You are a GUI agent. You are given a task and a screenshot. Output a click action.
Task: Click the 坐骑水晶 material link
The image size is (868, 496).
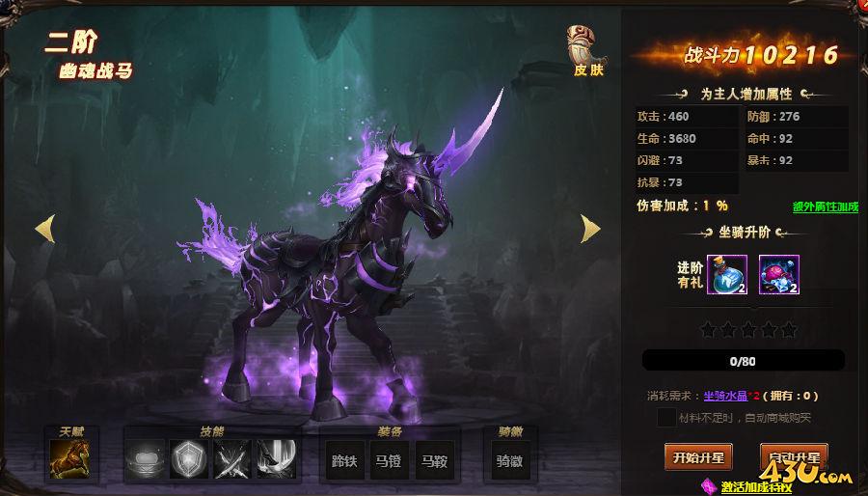(x=725, y=396)
